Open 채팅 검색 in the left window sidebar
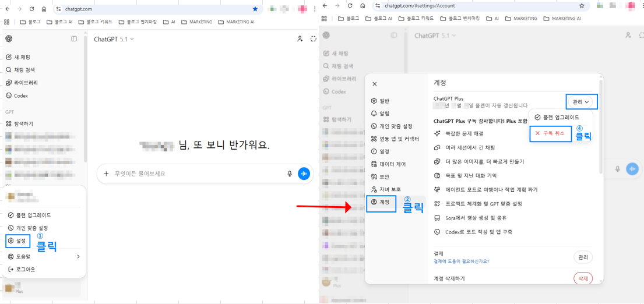This screenshot has height=304, width=644. 20,70
